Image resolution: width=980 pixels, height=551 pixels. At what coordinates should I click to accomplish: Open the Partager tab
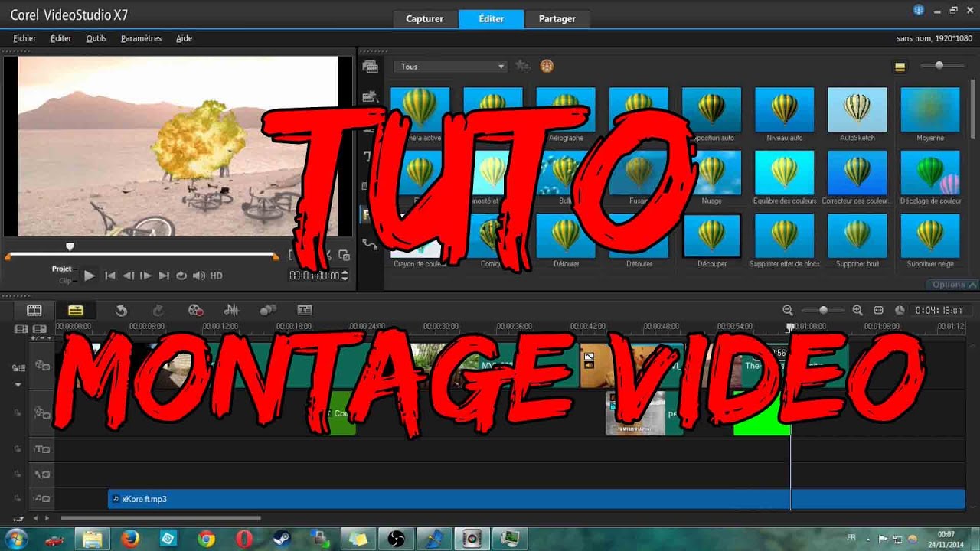[x=557, y=19]
